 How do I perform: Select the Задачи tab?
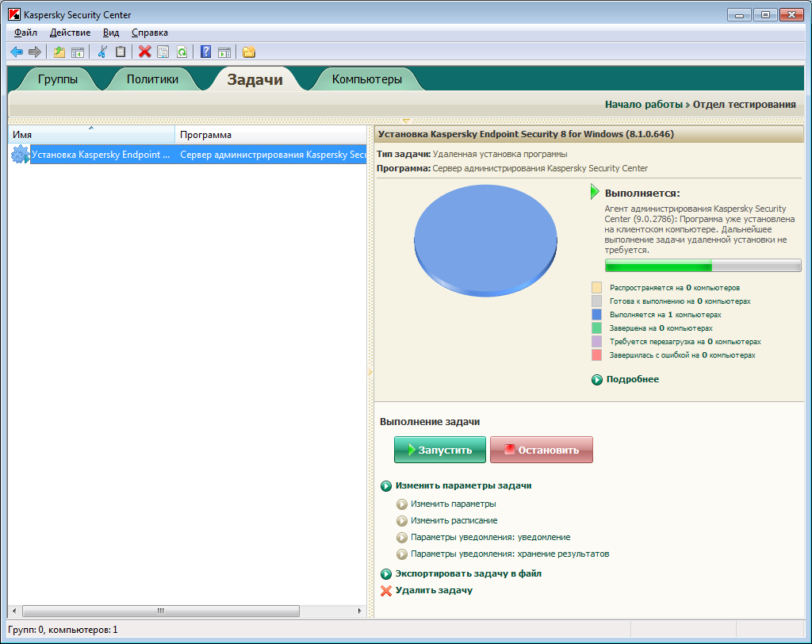click(255, 79)
